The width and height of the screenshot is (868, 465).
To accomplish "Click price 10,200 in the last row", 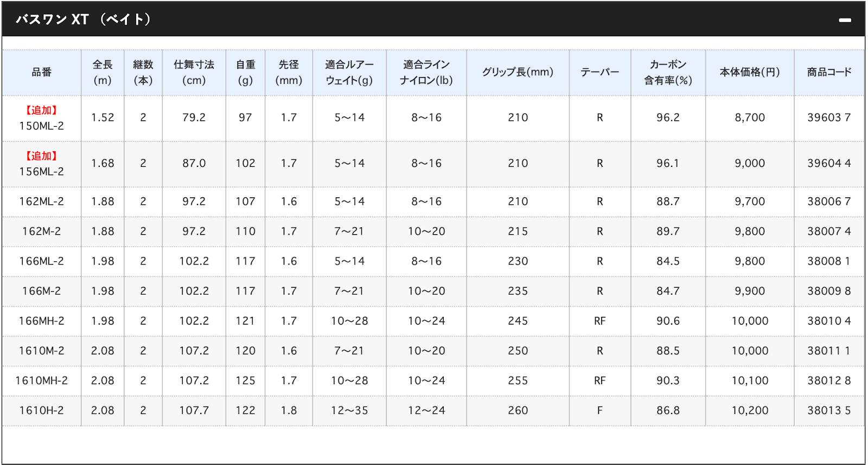I will [749, 410].
